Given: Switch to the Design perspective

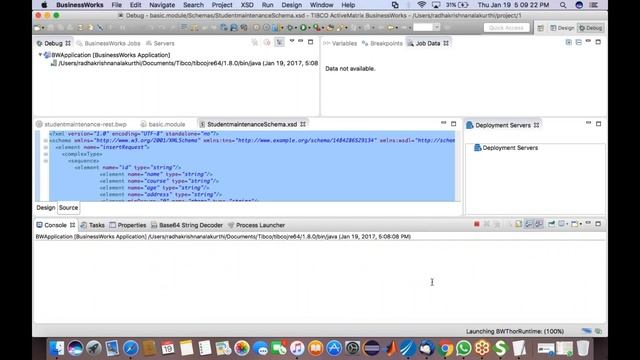Looking at the screenshot, I should tap(562, 28).
